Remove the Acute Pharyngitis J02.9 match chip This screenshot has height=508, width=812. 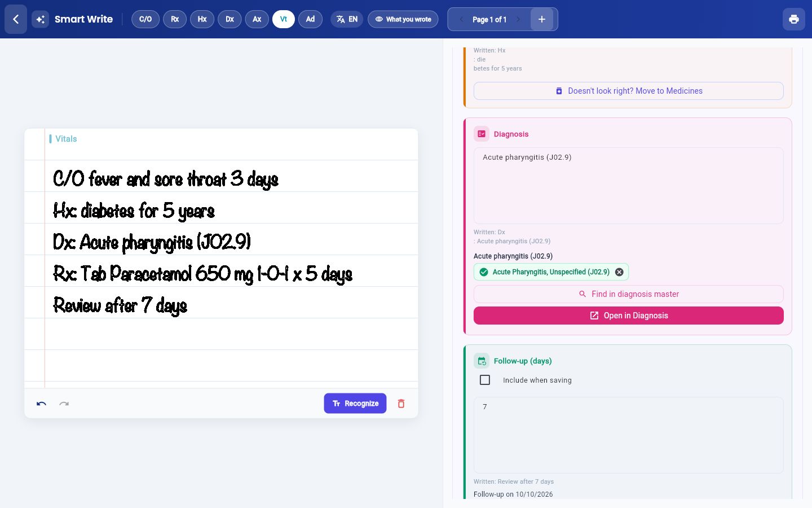(x=619, y=272)
